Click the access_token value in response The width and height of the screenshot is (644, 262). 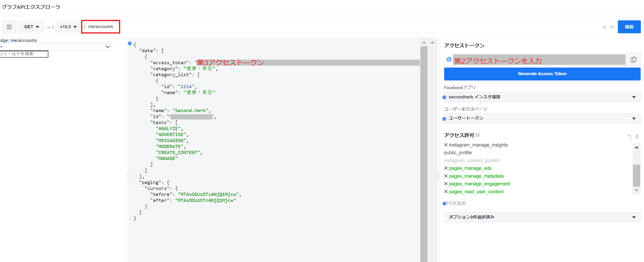coord(307,63)
